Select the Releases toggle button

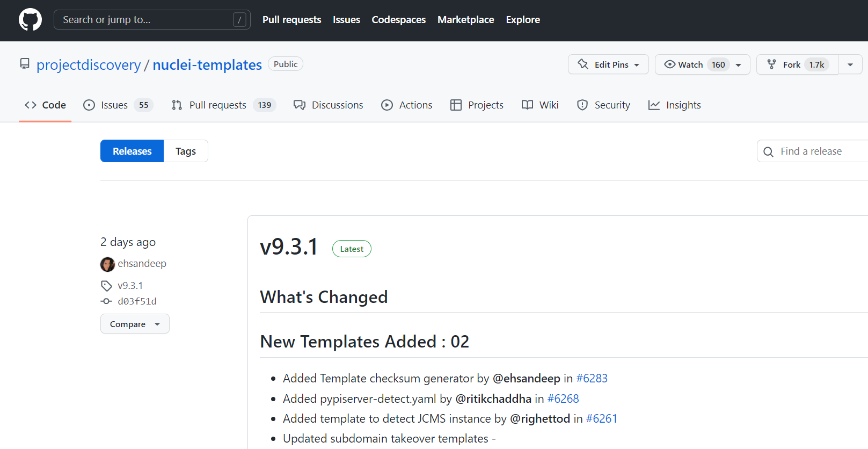132,151
